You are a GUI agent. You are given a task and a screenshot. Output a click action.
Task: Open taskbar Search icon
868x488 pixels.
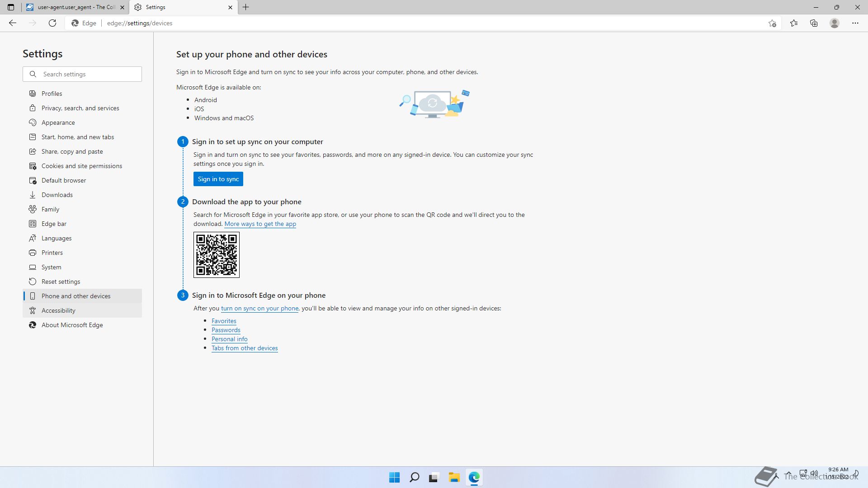coord(414,477)
